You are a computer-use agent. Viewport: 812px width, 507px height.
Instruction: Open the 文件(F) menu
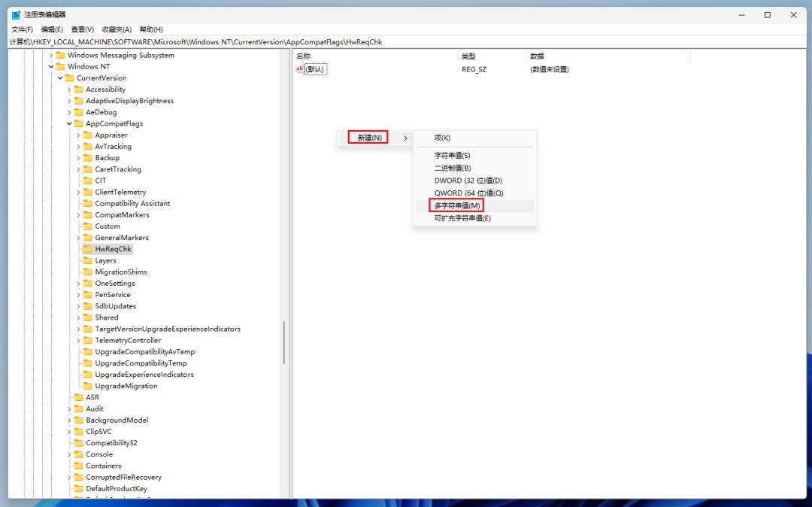pyautogui.click(x=22, y=29)
